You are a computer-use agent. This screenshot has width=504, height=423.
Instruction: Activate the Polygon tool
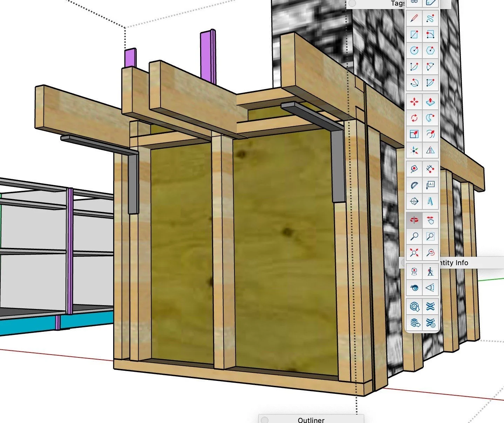click(x=430, y=51)
